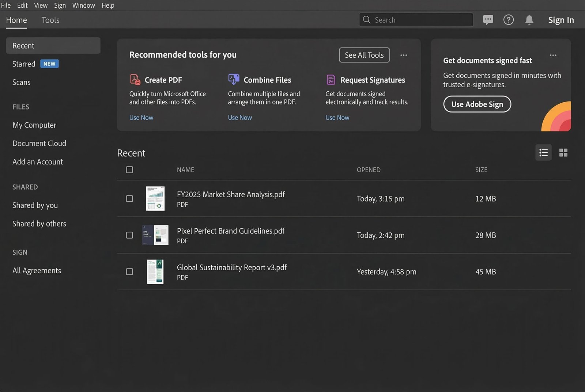Image resolution: width=585 pixels, height=392 pixels.
Task: Open the Global Sustainability Report thumbnail
Action: pos(155,272)
